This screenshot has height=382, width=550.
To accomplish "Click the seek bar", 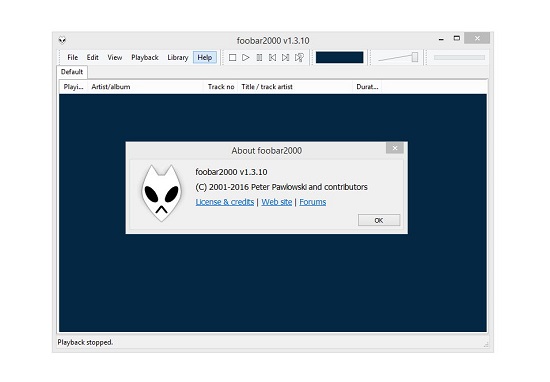I will (x=459, y=58).
